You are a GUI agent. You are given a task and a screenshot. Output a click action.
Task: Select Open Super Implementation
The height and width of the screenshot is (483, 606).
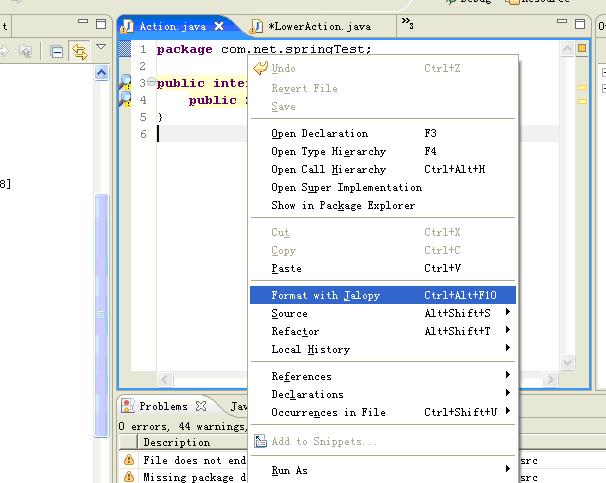coord(383,187)
